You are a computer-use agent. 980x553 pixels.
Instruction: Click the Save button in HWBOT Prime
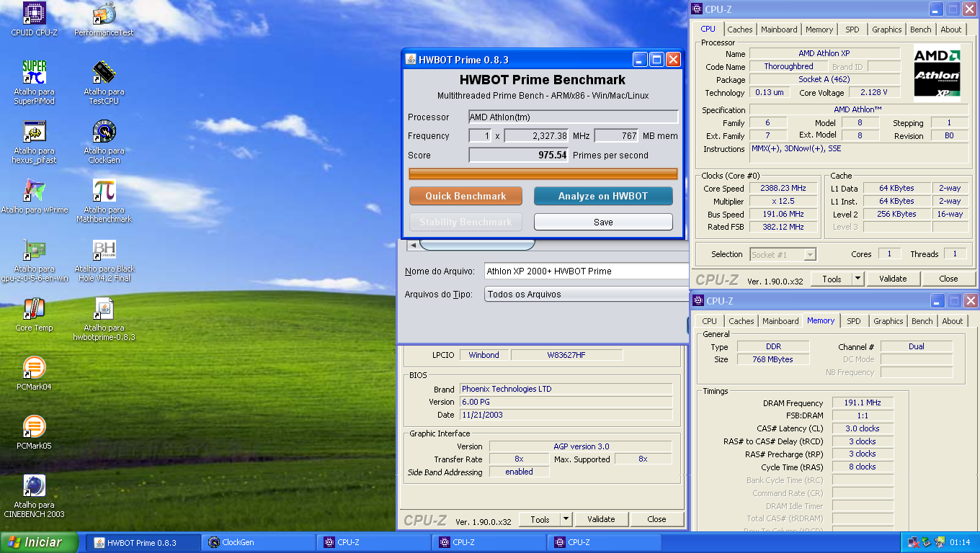pyautogui.click(x=603, y=222)
